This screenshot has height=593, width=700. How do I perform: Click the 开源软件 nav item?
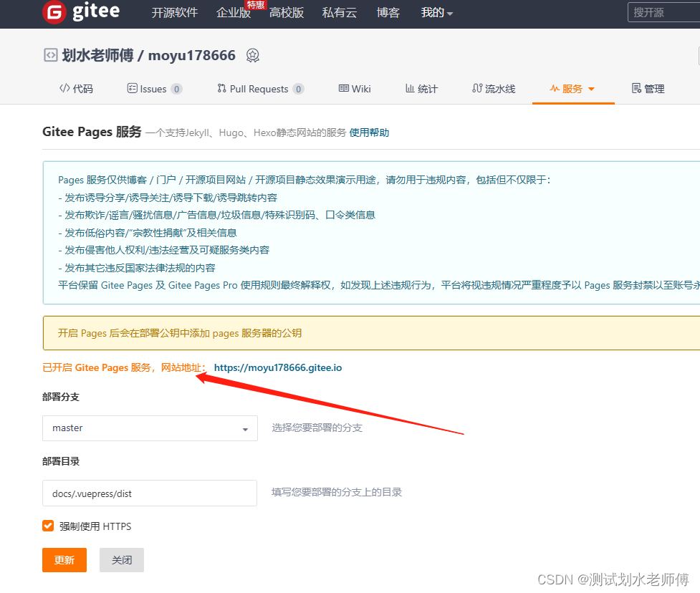(175, 12)
